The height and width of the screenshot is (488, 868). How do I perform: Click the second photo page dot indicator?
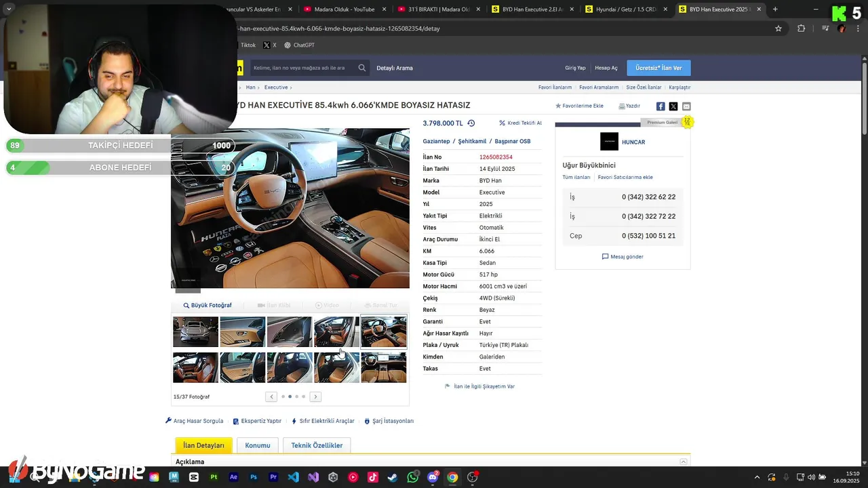(x=290, y=396)
